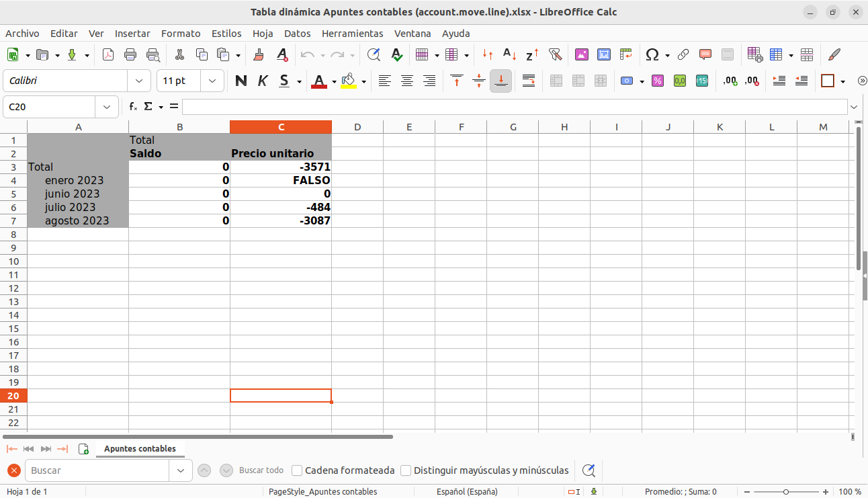Format as number with decimals
Image resolution: width=868 pixels, height=498 pixels.
(x=680, y=81)
